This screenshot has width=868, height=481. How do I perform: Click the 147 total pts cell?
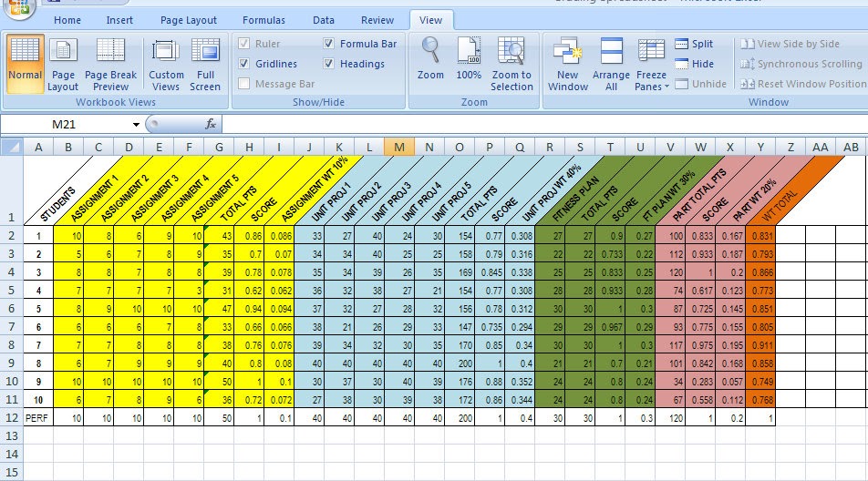click(460, 327)
